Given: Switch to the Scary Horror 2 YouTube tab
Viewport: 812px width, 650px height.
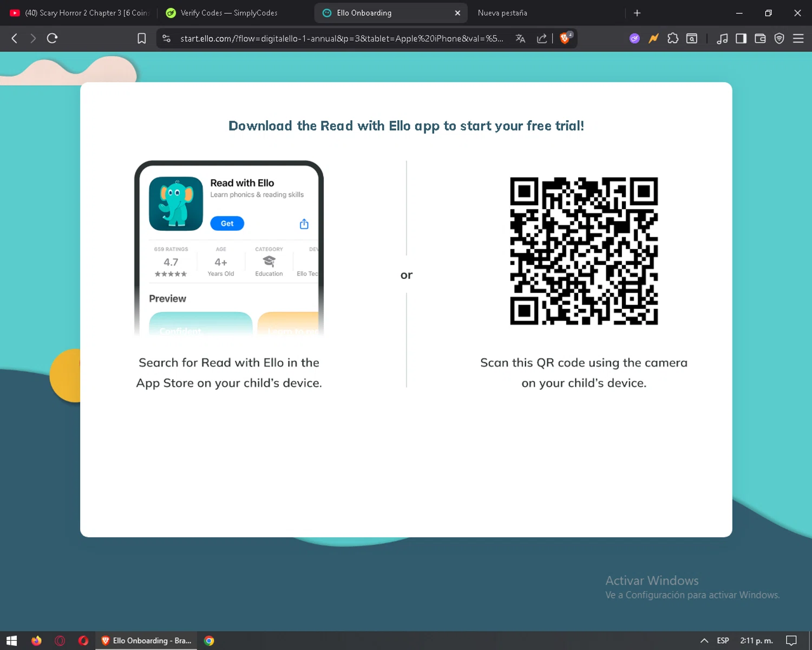Looking at the screenshot, I should pos(79,13).
